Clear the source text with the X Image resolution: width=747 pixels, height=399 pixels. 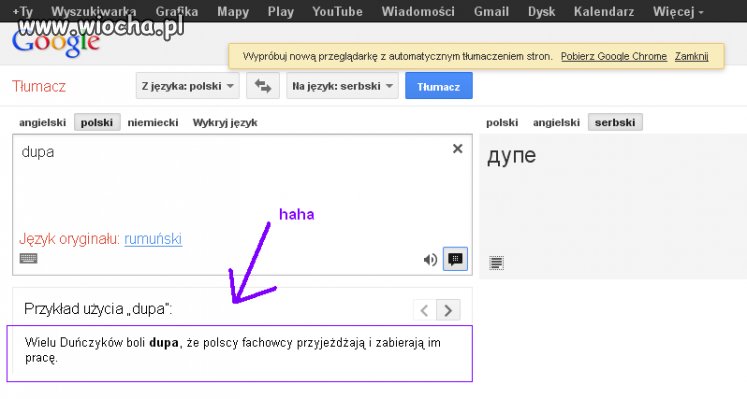click(x=457, y=149)
